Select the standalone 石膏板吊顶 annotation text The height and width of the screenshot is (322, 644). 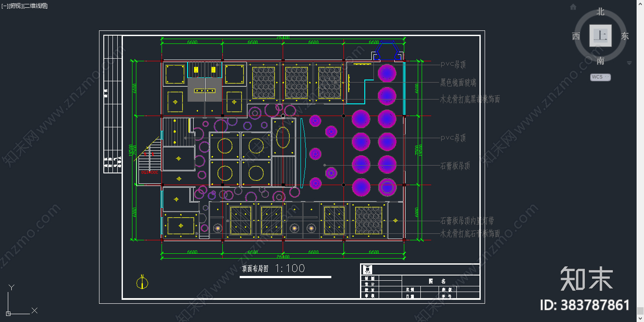tap(455, 166)
